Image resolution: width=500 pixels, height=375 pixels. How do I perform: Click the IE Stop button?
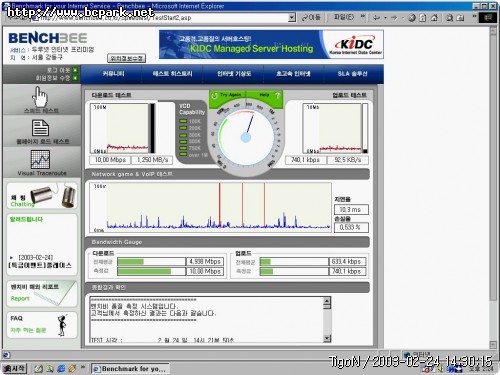[412, 18]
